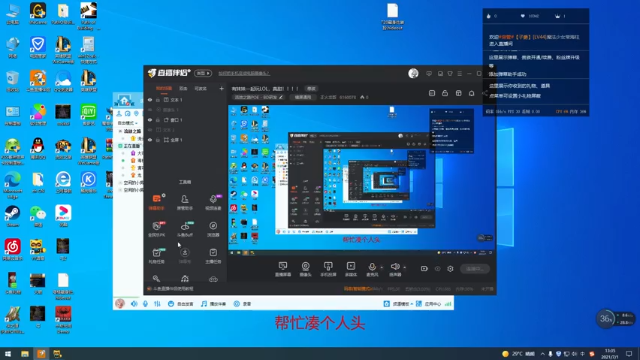Open the hamburger menu in the title bar
The height and width of the screenshot is (360, 640).
pyautogui.click(x=460, y=73)
